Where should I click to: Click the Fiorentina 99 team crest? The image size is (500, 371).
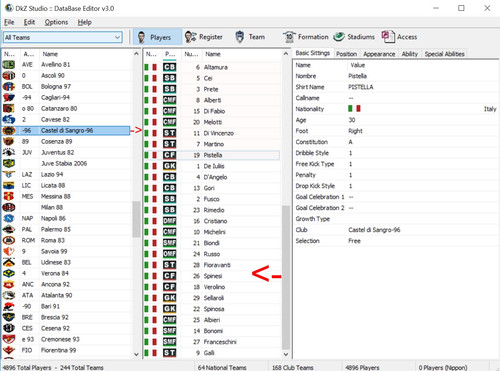[x=9, y=351]
